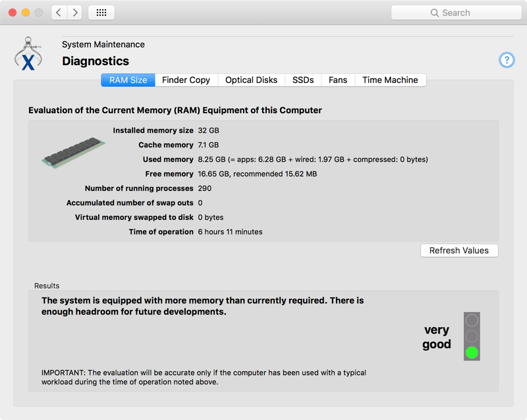Click into the Search field
The image size is (527, 420).
[457, 13]
